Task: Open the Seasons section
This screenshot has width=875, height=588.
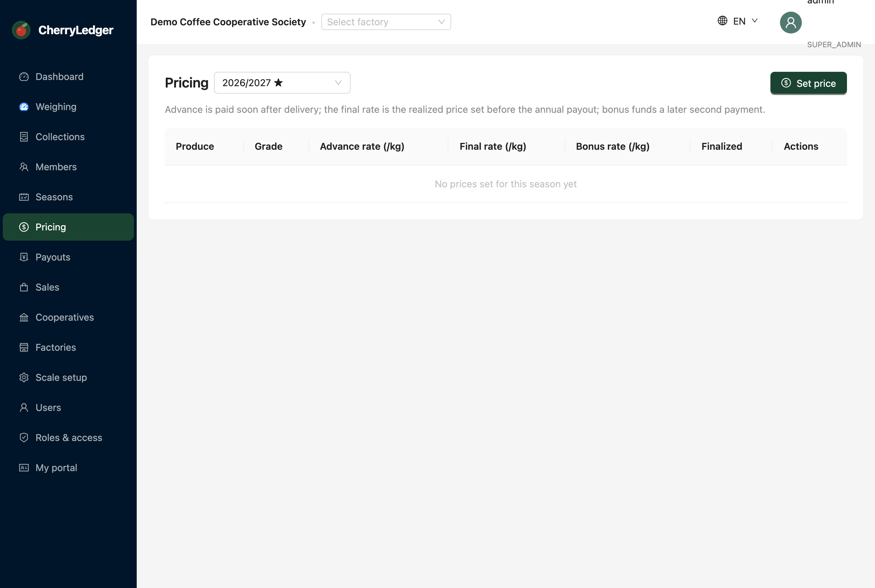Action: [68, 197]
